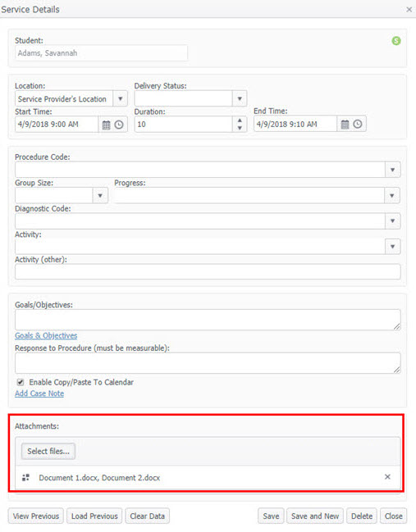Remove the attached documents with the X
This screenshot has width=416, height=532.
(x=387, y=477)
